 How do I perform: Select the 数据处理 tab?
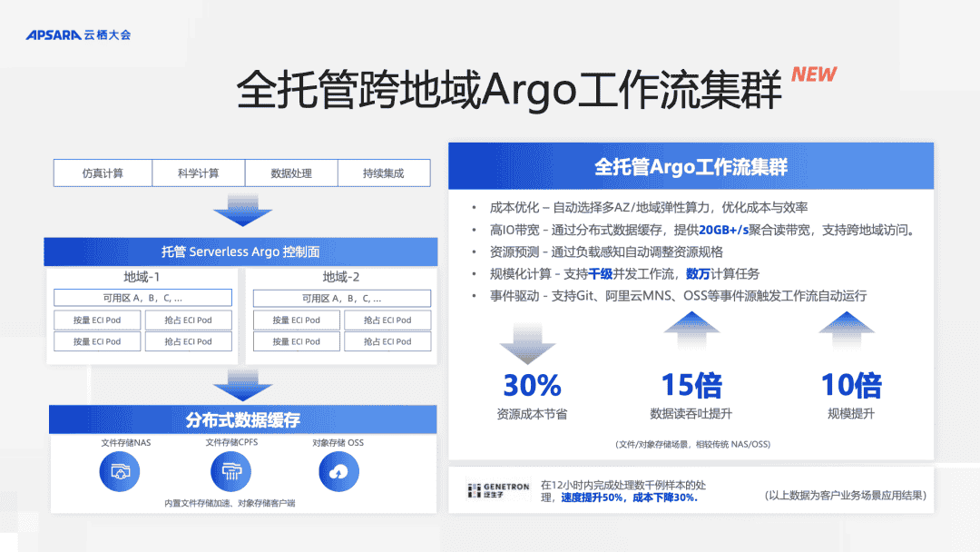[x=291, y=172]
